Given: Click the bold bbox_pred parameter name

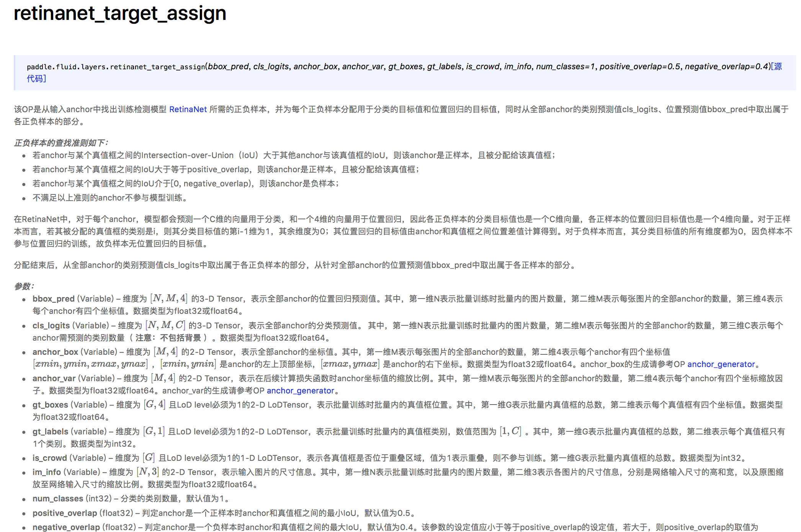Looking at the screenshot, I should 53,299.
